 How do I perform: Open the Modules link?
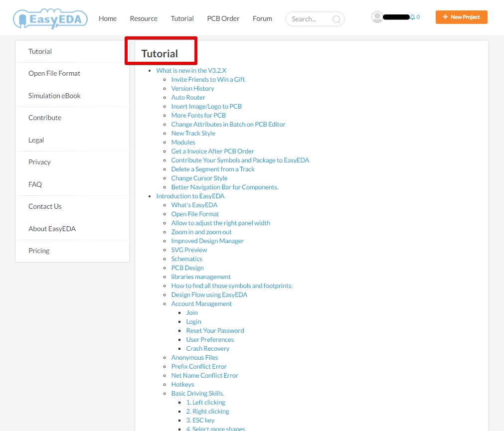point(183,143)
